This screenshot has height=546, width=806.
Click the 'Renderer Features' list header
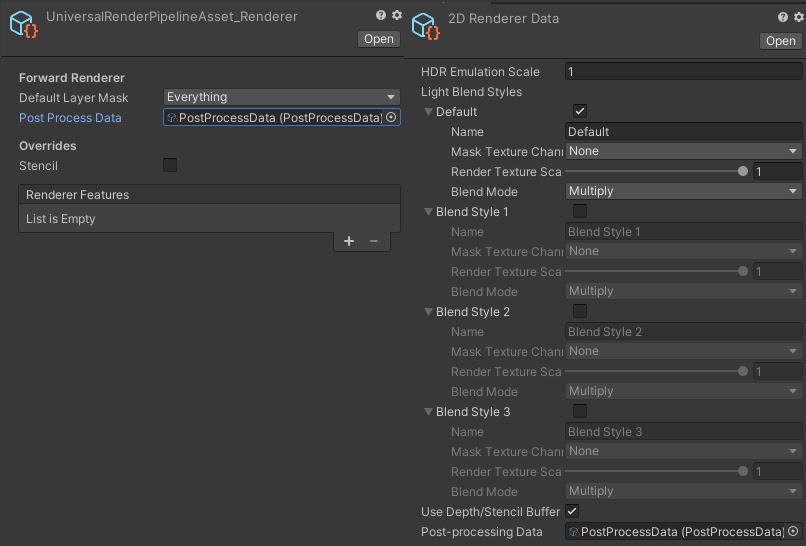coord(210,194)
